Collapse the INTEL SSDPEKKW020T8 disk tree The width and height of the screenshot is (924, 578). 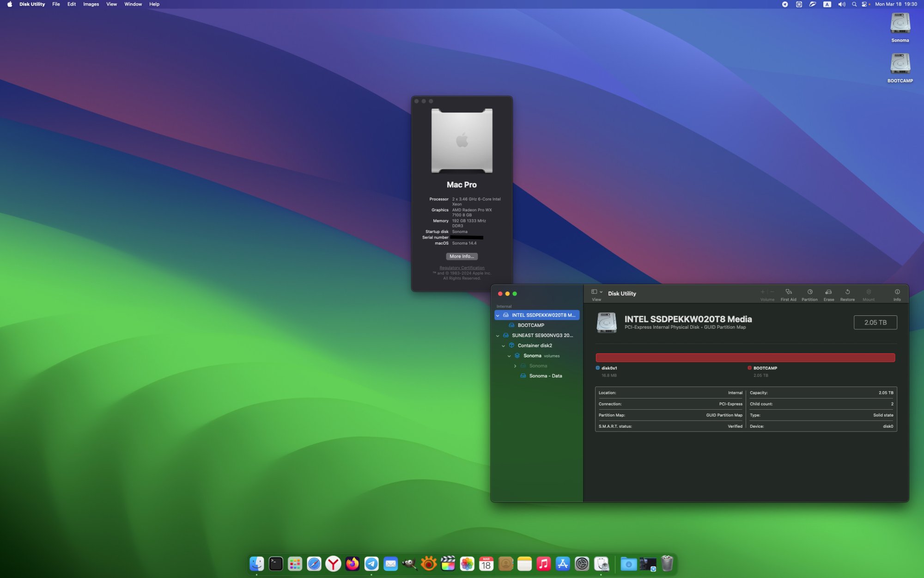click(x=498, y=315)
